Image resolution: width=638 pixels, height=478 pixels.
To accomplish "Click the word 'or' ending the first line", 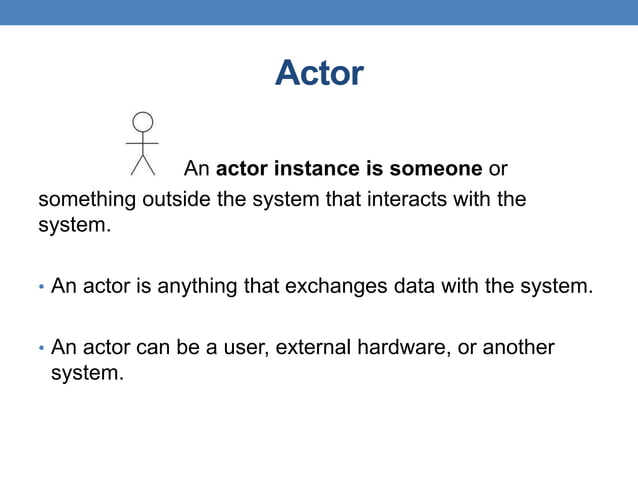I will pos(498,169).
